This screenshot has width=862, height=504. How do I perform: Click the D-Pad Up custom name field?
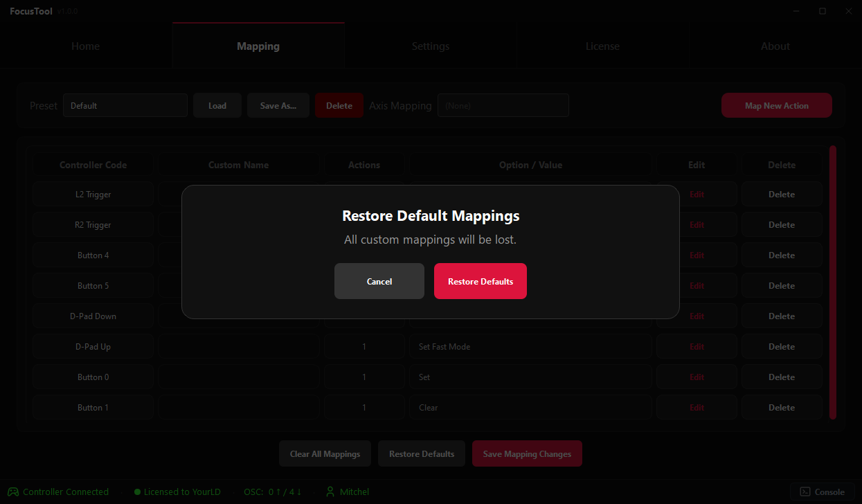click(239, 346)
